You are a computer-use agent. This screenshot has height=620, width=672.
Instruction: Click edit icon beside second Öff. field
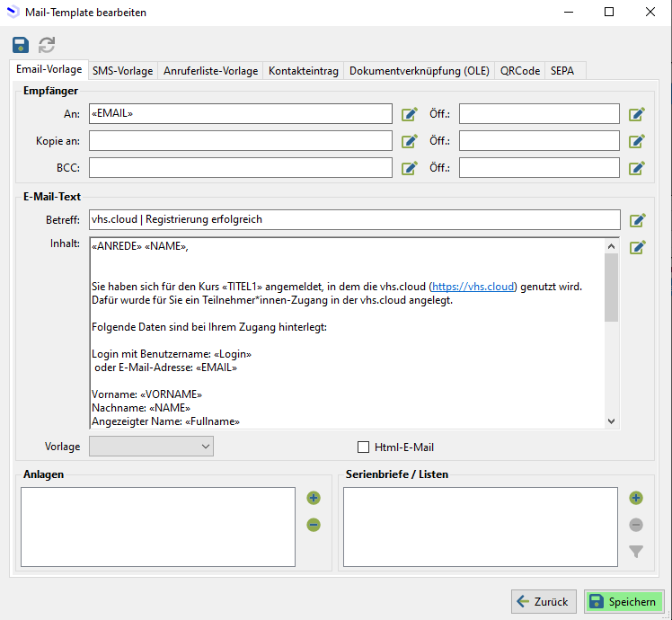tap(637, 141)
